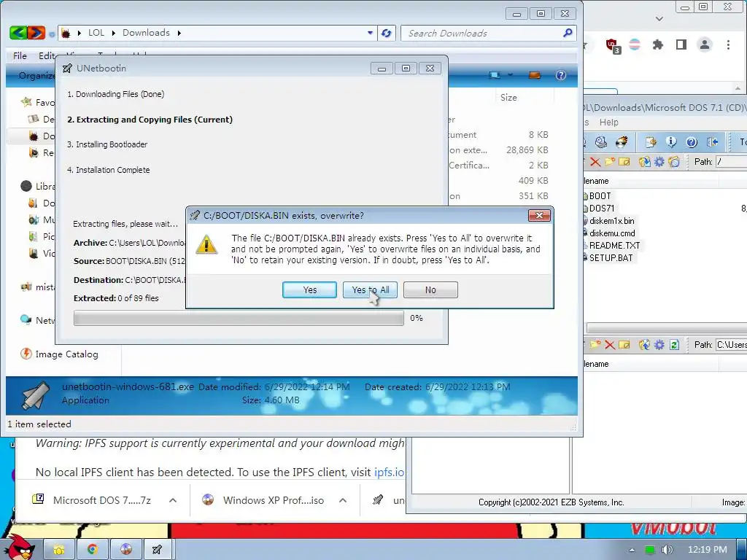The width and height of the screenshot is (747, 560).
Task: Go back in Explorer with green arrow
Action: point(18,33)
